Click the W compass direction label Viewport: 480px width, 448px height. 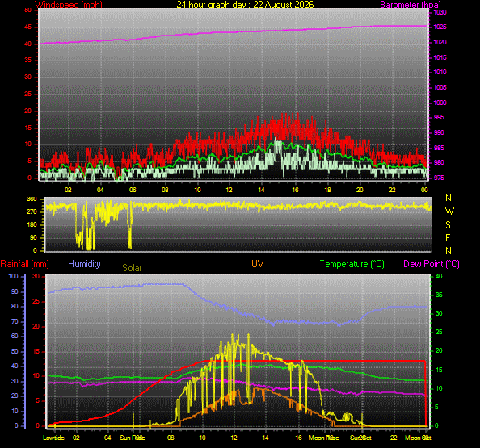click(449, 211)
